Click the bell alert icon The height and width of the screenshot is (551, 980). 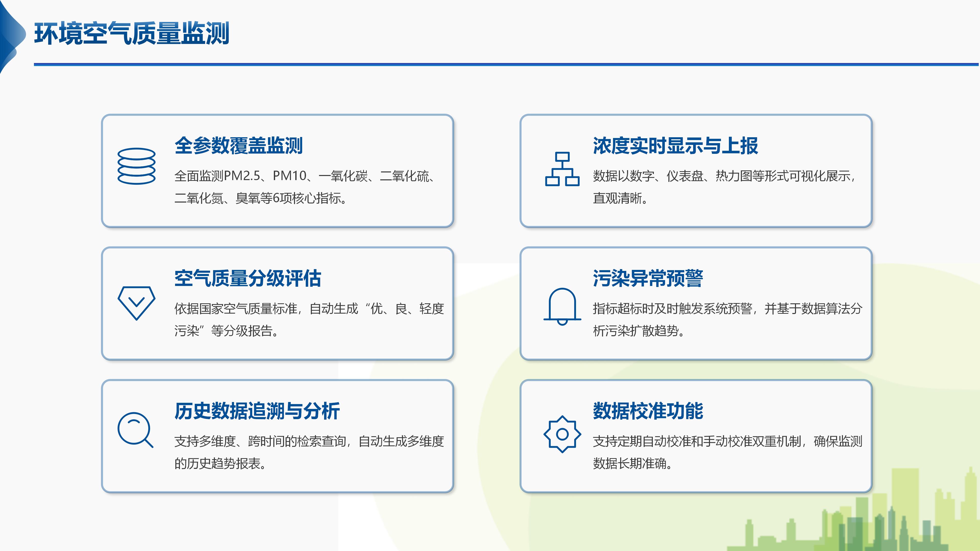[562, 306]
